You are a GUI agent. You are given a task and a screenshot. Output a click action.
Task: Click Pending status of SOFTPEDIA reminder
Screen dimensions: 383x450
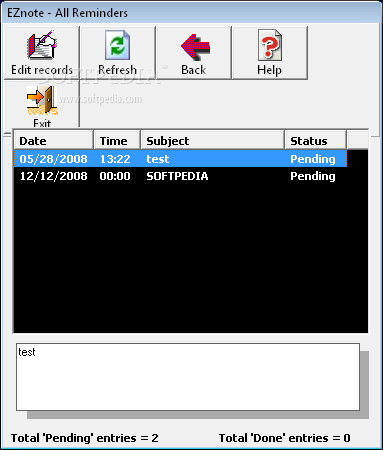tap(313, 176)
